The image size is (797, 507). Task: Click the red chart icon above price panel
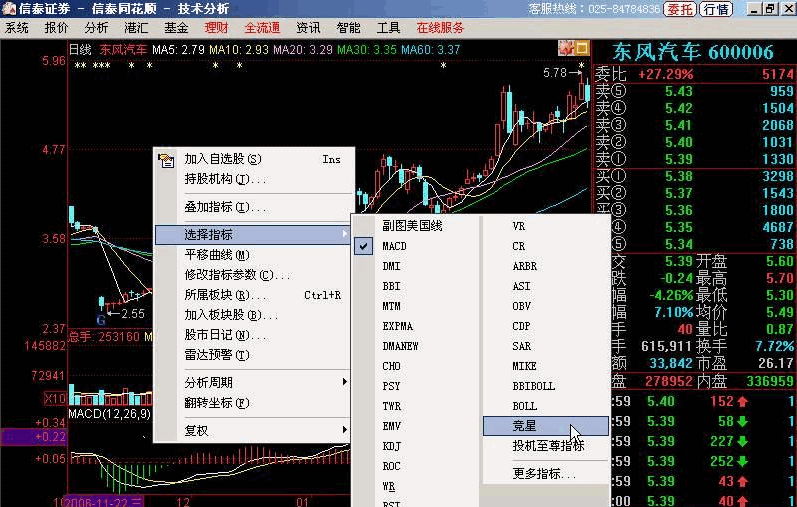pyautogui.click(x=566, y=48)
